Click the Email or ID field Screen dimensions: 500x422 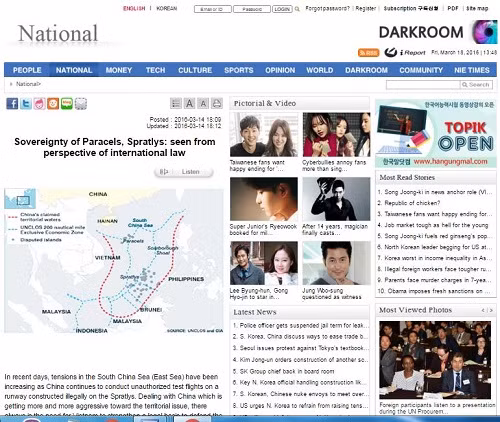pyautogui.click(x=213, y=9)
